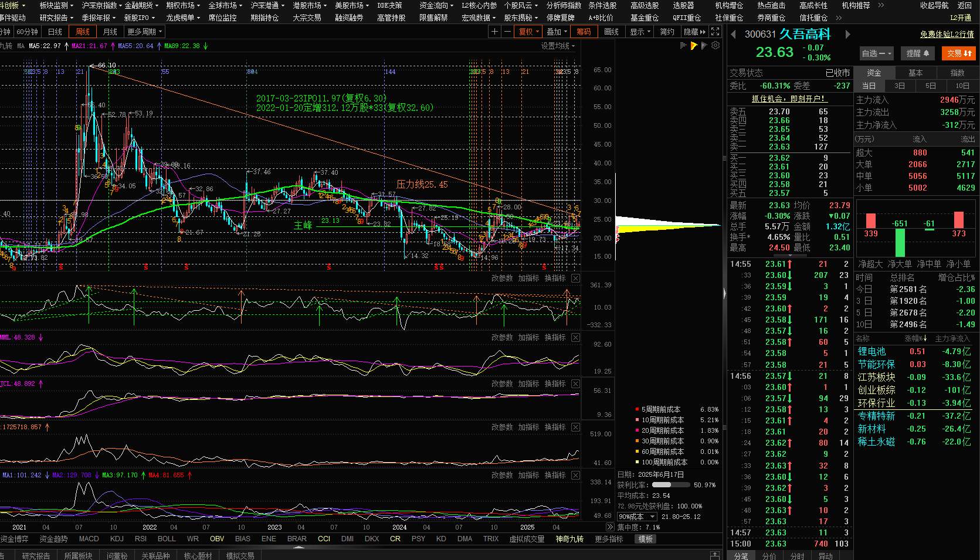
Task: Enable the OBV indicator
Action: click(217, 538)
